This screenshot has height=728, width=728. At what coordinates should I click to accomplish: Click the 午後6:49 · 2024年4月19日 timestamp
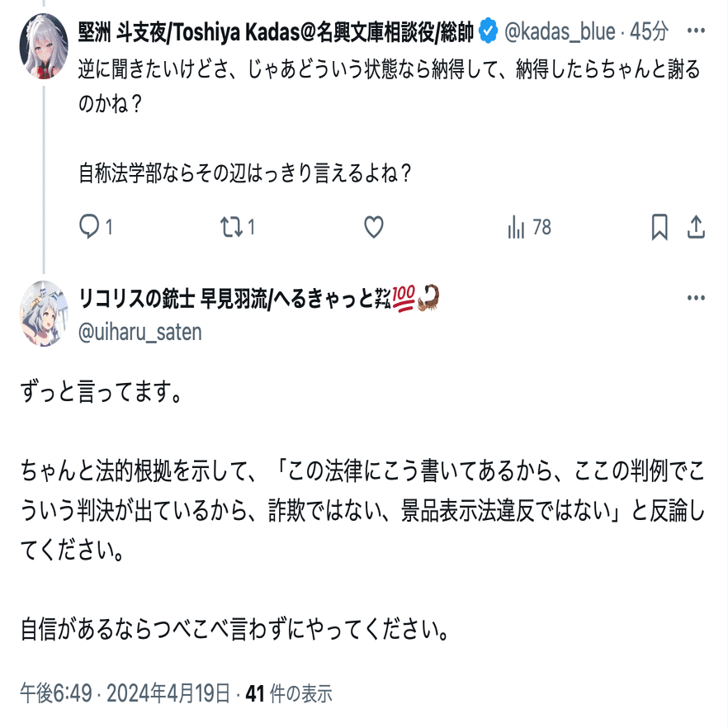[x=125, y=694]
